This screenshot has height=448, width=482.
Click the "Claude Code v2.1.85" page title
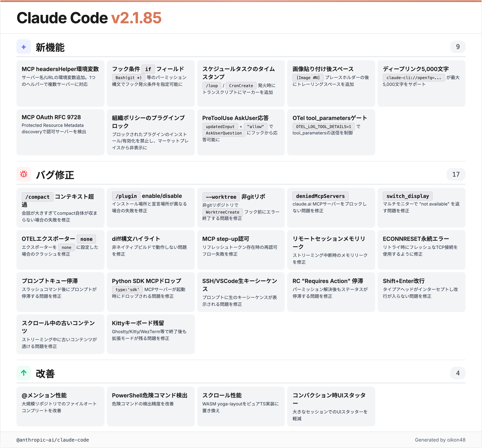pos(89,18)
